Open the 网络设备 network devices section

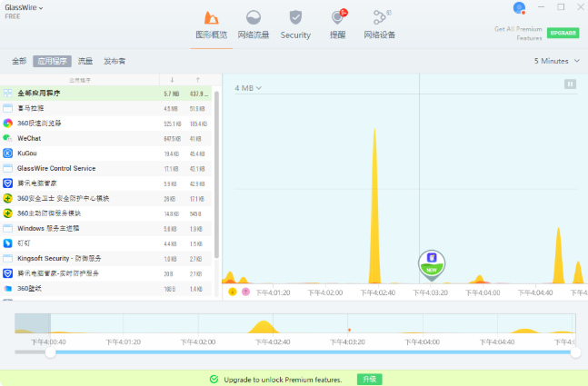380,25
